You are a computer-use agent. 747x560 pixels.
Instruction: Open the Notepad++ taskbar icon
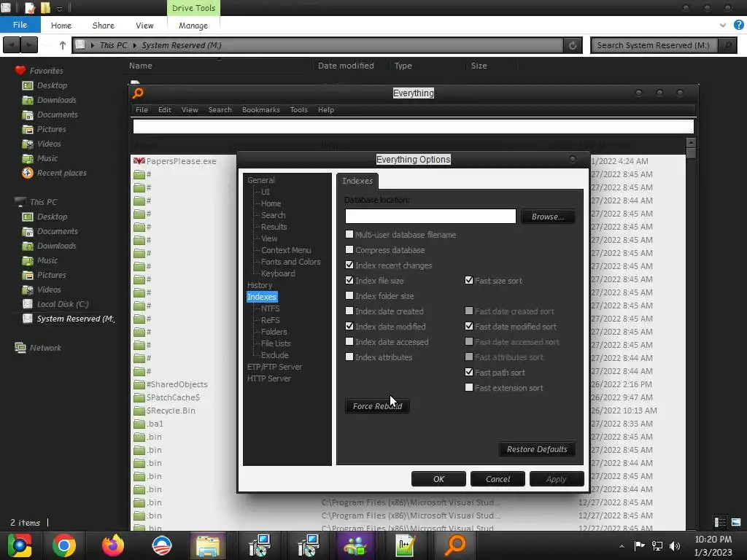pyautogui.click(x=406, y=545)
